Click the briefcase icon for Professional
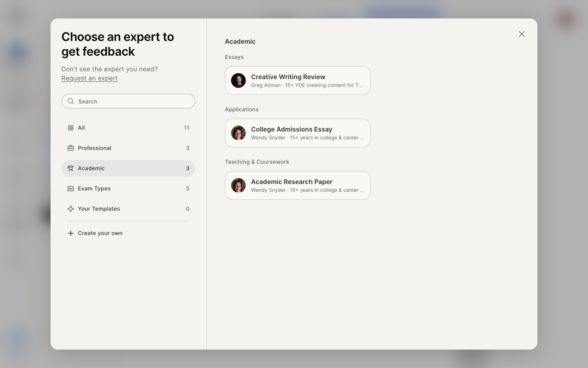The image size is (588, 368). [71, 148]
